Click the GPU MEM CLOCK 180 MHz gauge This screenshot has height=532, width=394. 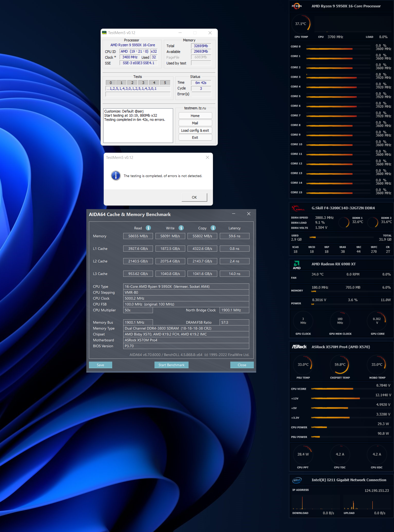tap(340, 321)
